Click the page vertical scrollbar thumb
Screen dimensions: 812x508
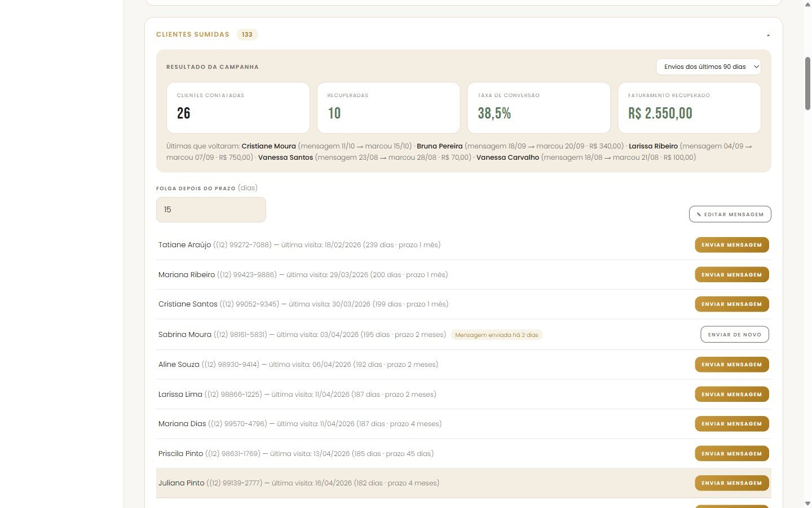(807, 83)
